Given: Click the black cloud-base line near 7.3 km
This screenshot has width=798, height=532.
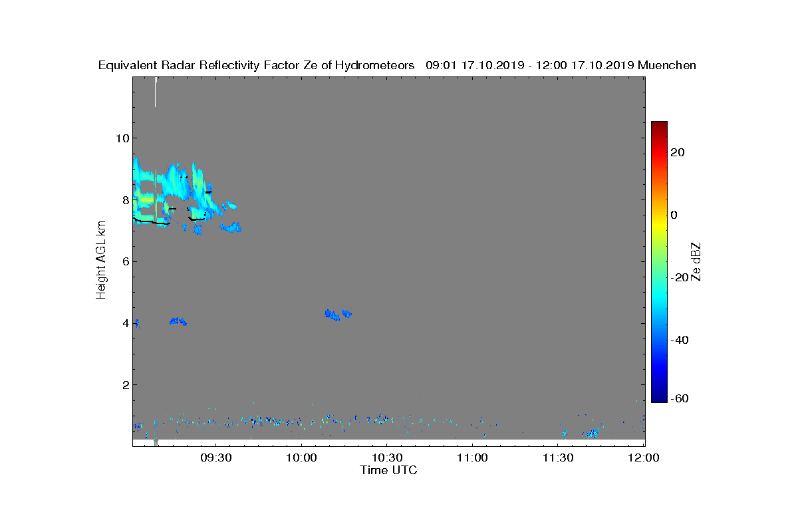Looking at the screenshot, I should coord(152,221).
